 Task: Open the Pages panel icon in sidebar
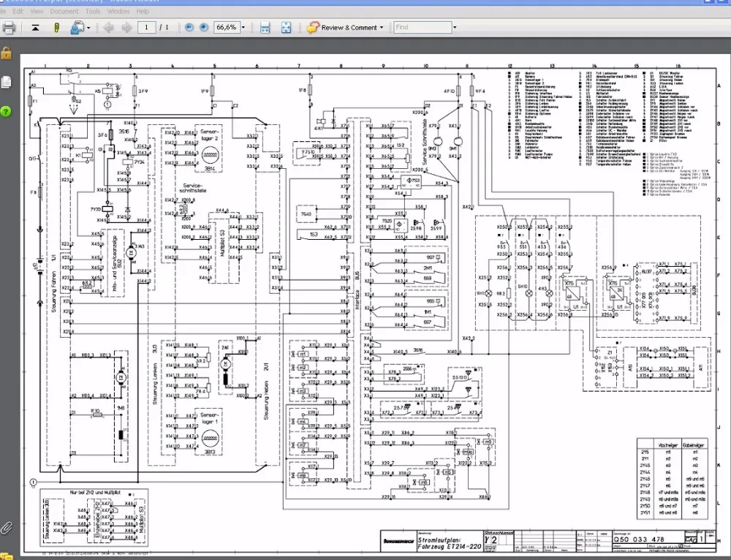6,82
